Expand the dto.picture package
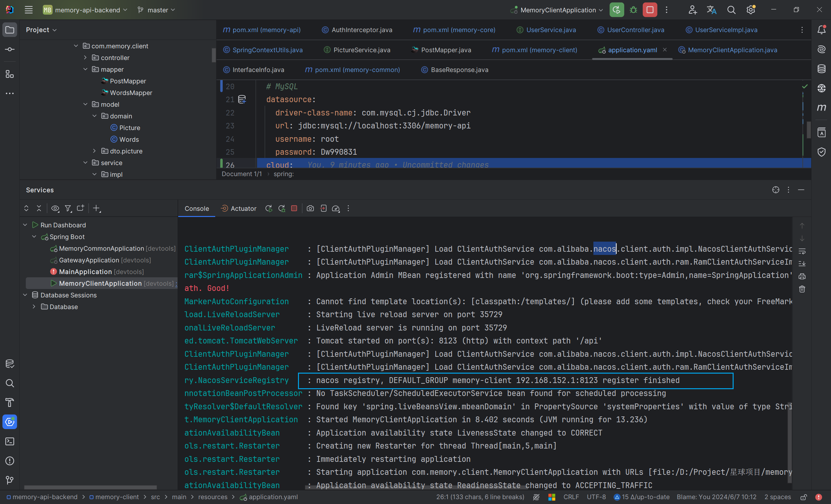This screenshot has height=504, width=831. point(94,151)
